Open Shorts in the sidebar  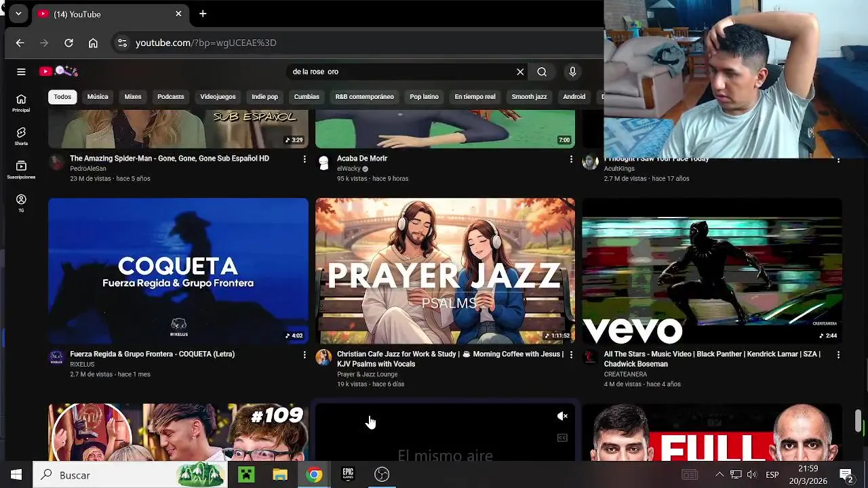point(21,136)
